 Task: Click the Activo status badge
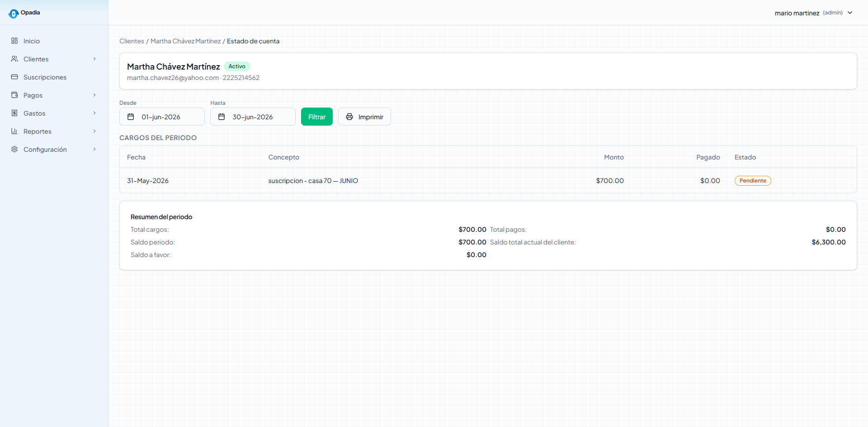click(x=237, y=66)
